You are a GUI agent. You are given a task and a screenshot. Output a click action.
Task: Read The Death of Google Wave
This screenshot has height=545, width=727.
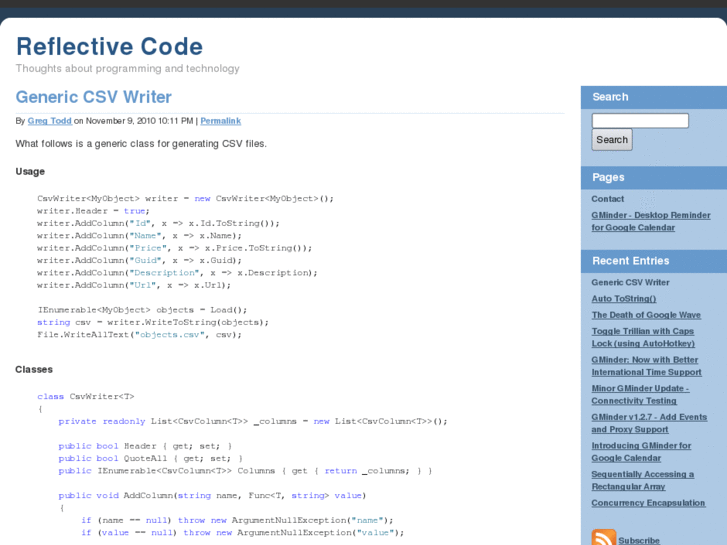pyautogui.click(x=645, y=315)
